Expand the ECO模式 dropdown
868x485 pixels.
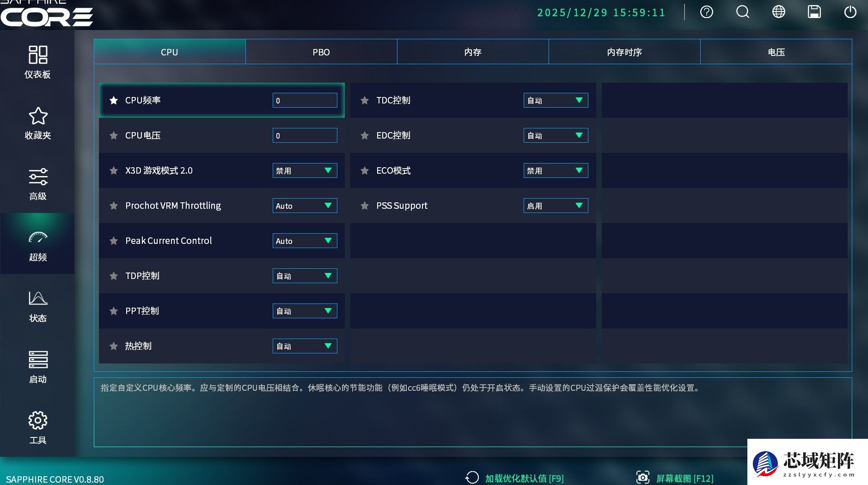556,170
